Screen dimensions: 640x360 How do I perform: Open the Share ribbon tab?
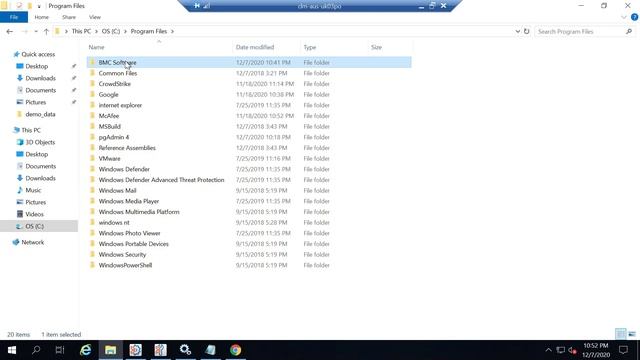click(69, 17)
